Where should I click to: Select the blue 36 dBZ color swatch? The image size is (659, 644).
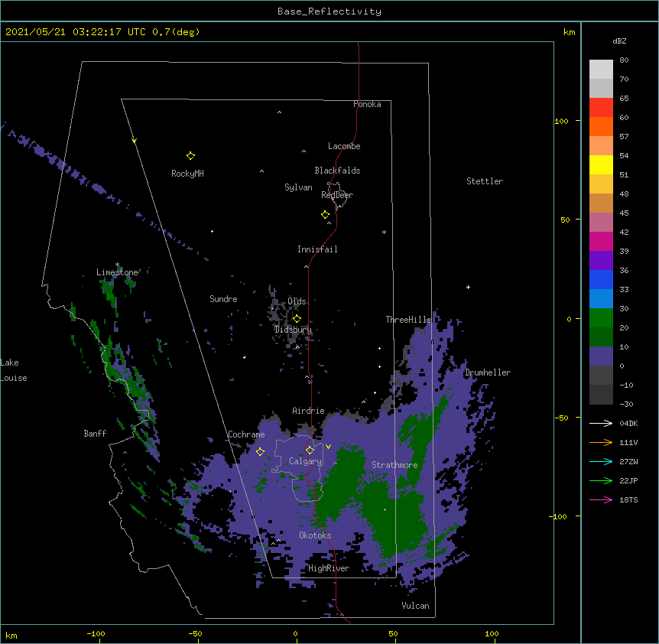601,279
